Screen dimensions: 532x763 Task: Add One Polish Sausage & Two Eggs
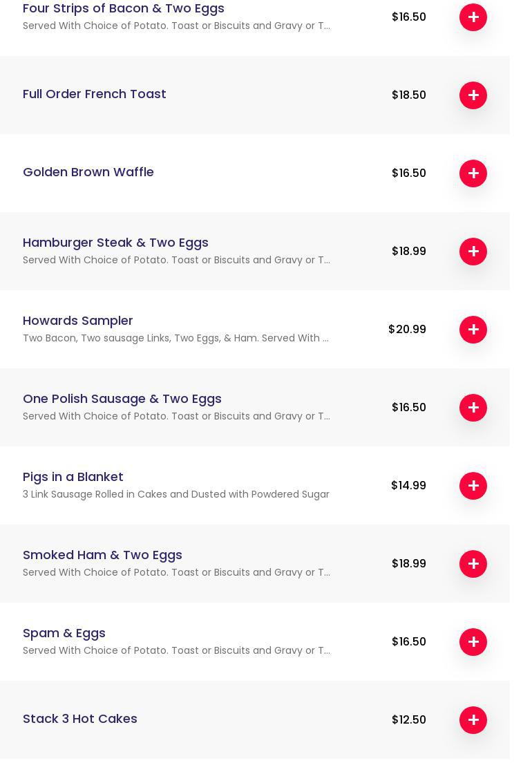[x=473, y=408]
